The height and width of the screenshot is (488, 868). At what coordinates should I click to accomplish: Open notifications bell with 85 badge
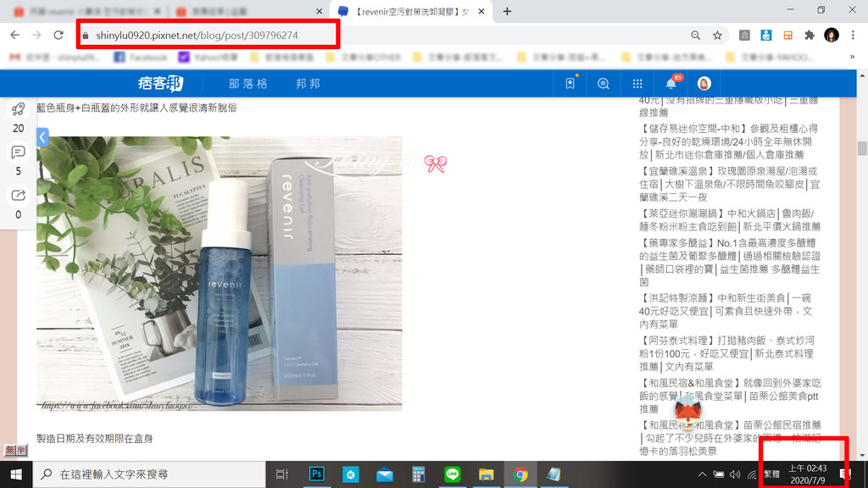[671, 83]
